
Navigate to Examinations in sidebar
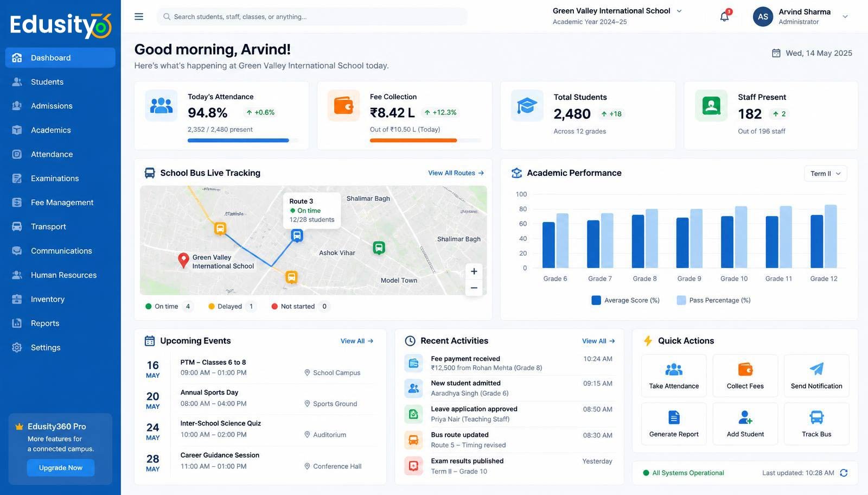coord(60,179)
